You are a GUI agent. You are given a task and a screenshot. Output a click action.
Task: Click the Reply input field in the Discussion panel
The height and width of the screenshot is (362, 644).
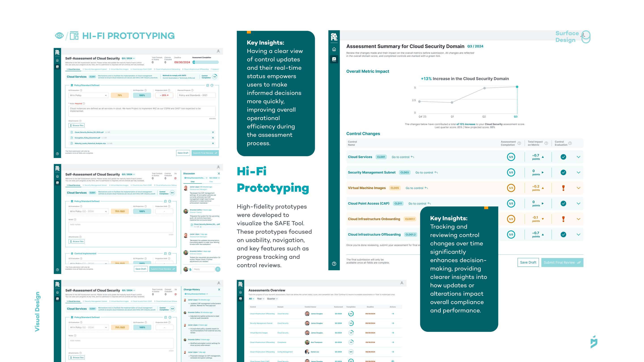click(203, 269)
